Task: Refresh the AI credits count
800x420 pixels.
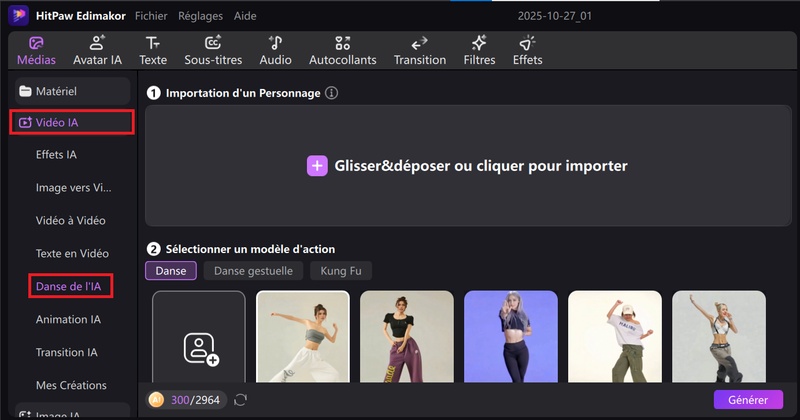Action: pyautogui.click(x=240, y=400)
